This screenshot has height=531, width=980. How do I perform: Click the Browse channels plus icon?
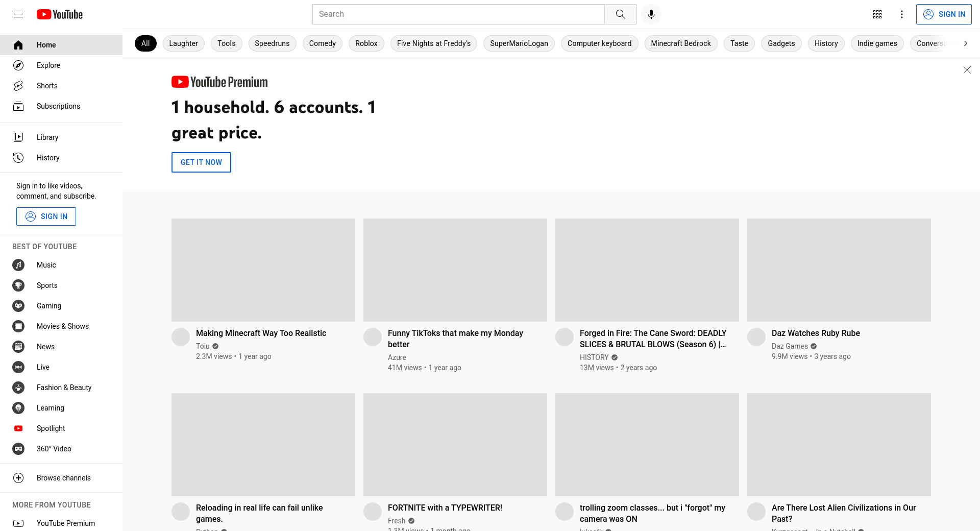click(18, 478)
